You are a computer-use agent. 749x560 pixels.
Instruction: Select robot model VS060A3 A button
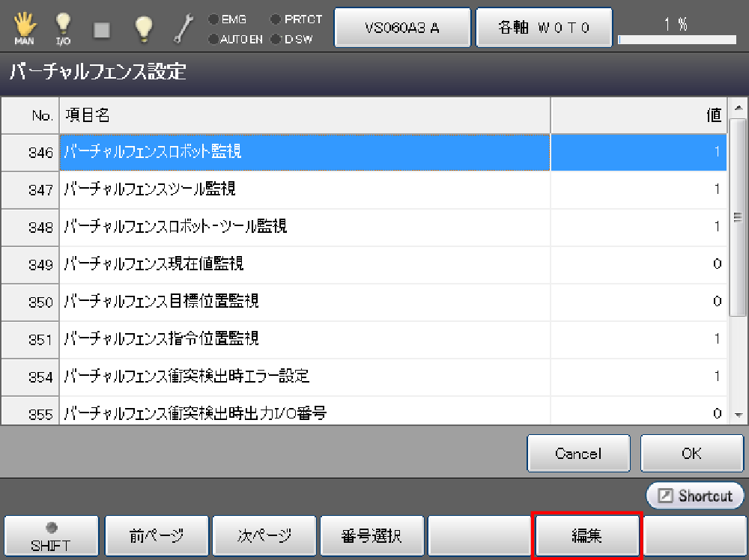(402, 28)
